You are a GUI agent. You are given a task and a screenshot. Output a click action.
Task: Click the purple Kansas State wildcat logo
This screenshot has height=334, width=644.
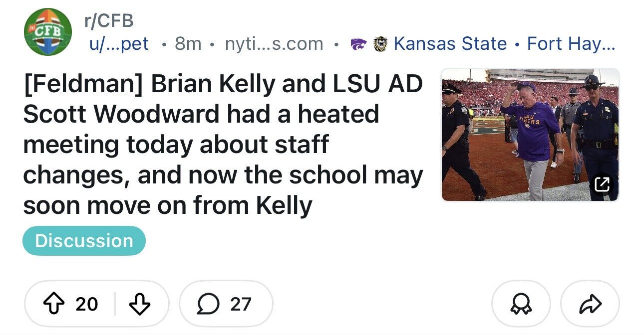tap(357, 44)
